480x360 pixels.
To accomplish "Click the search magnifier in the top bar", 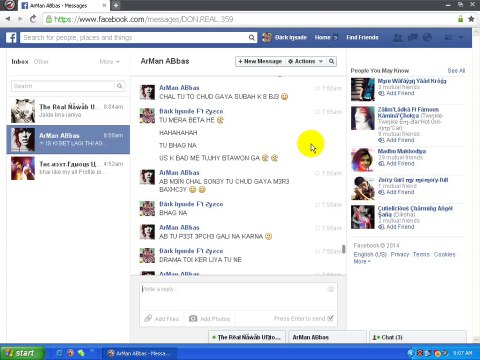I will 252,38.
